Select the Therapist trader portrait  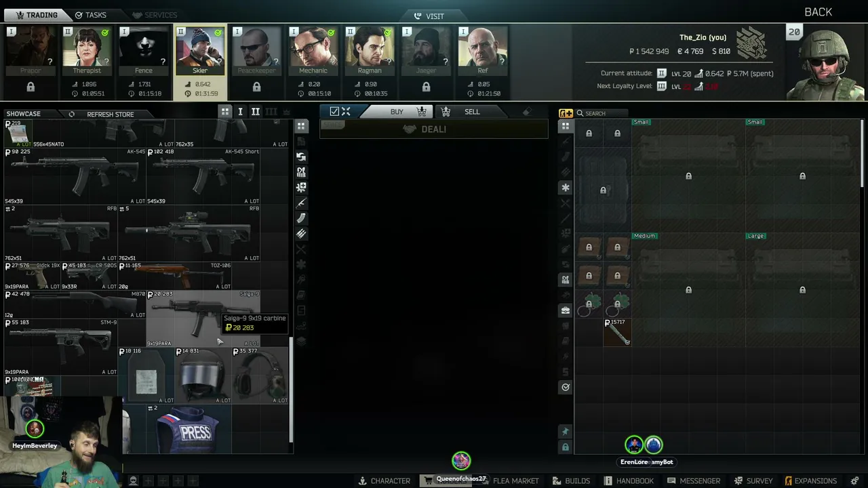87,51
